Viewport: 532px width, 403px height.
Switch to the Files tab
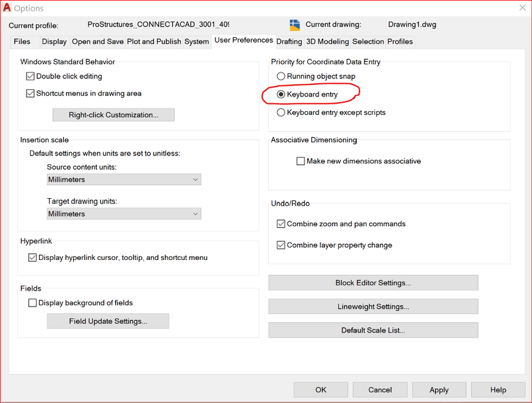point(22,42)
